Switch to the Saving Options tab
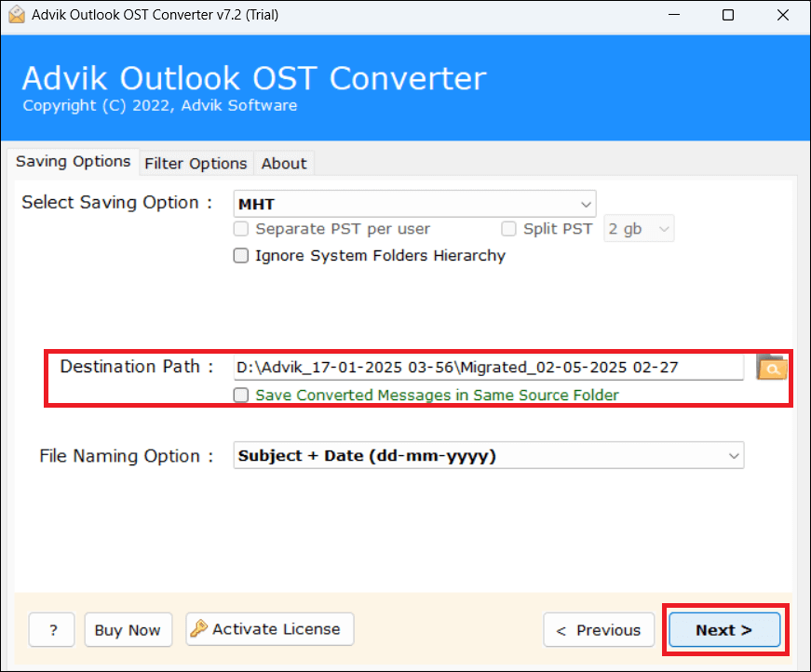This screenshot has height=672, width=811. click(x=73, y=162)
